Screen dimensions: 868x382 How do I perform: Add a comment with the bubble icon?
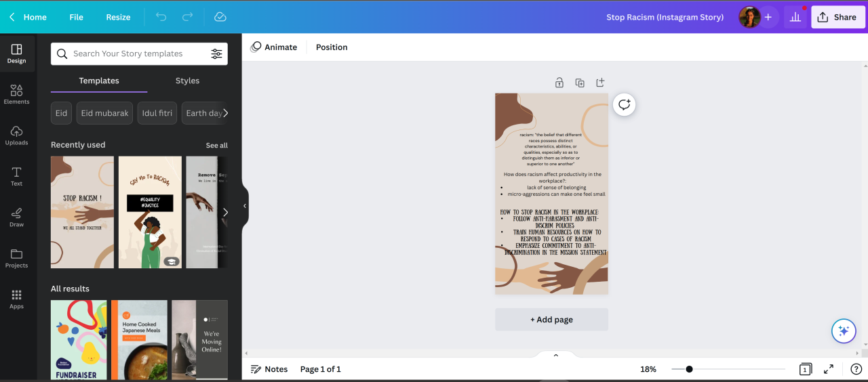point(625,104)
